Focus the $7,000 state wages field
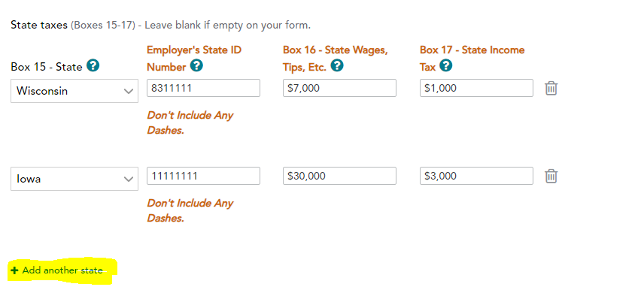The image size is (644, 302). pyautogui.click(x=339, y=88)
